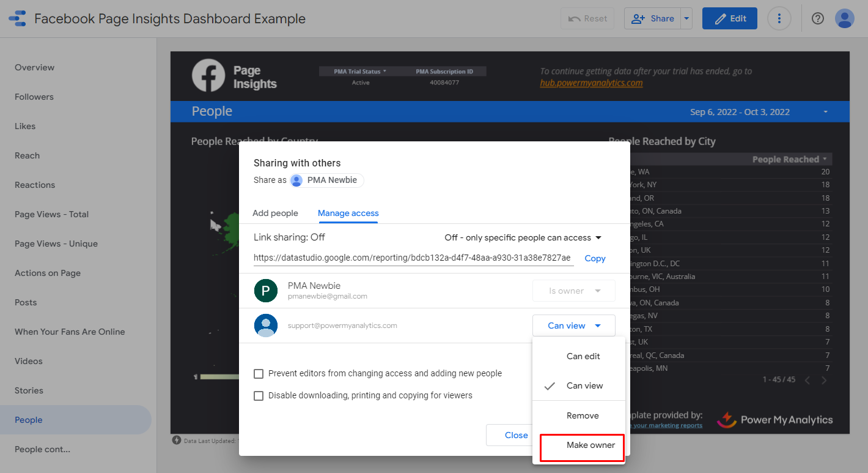Check Disable downloading, printing and copying
The image size is (868, 473).
click(x=259, y=395)
